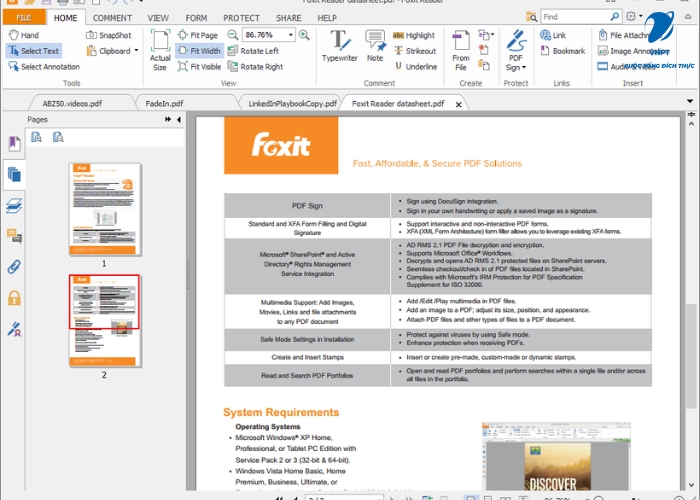
Task: Switch to the PROTECT ribbon tab
Action: pos(241,18)
